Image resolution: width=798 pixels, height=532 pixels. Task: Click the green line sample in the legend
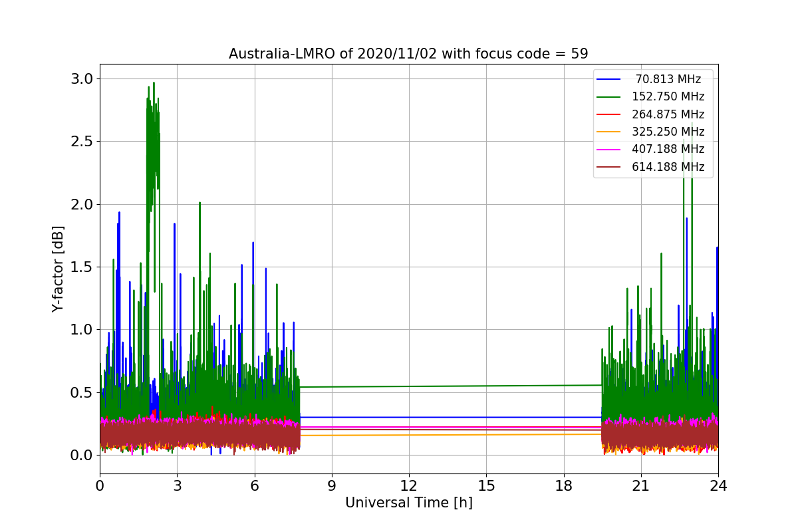[x=609, y=96]
